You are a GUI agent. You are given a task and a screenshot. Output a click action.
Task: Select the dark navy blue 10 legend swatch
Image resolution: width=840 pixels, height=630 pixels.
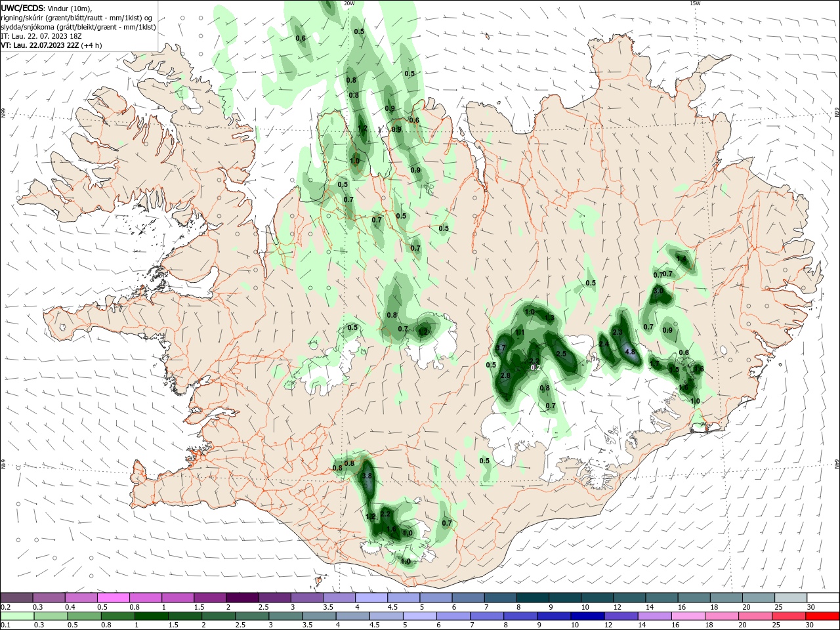tap(586, 616)
